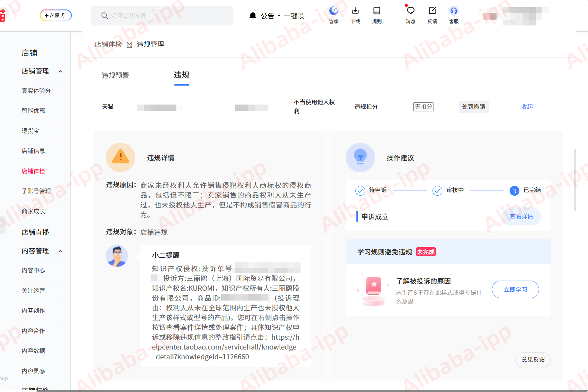Click the breadcrumb separator icon
The image size is (588, 392).
(129, 45)
